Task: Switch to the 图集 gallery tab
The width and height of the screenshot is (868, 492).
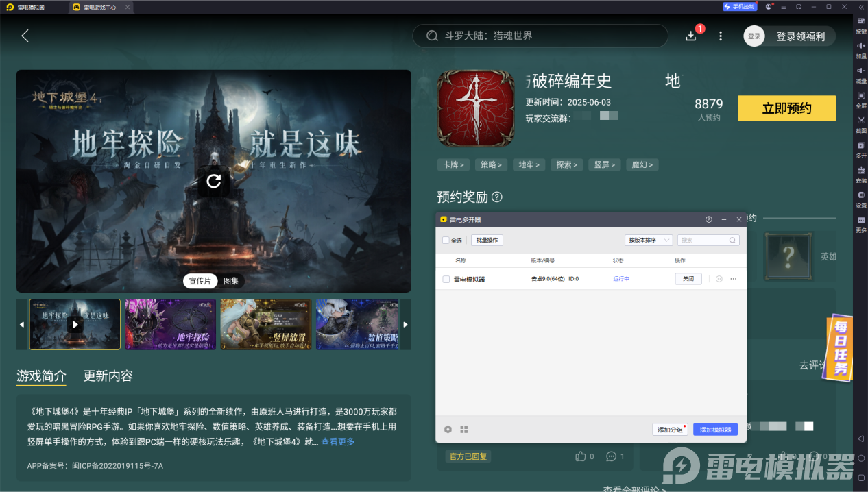Action: tap(231, 281)
